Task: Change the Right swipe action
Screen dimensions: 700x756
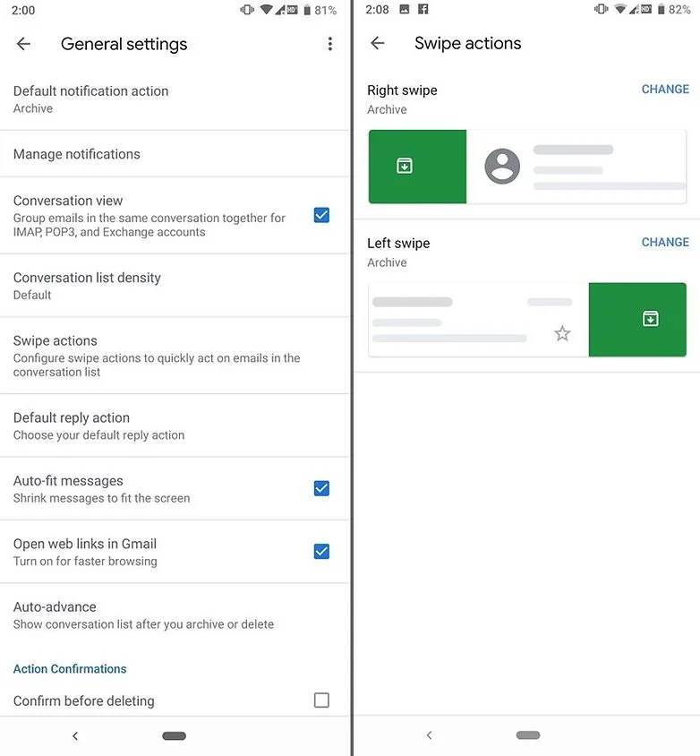Action: (x=665, y=90)
